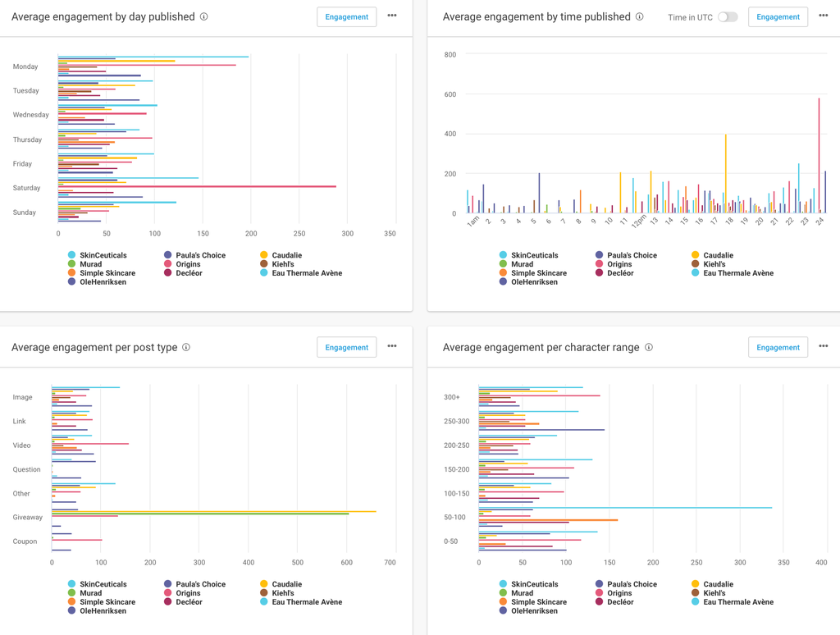The width and height of the screenshot is (840, 635).
Task: Open more options for time published chart
Action: click(x=824, y=16)
